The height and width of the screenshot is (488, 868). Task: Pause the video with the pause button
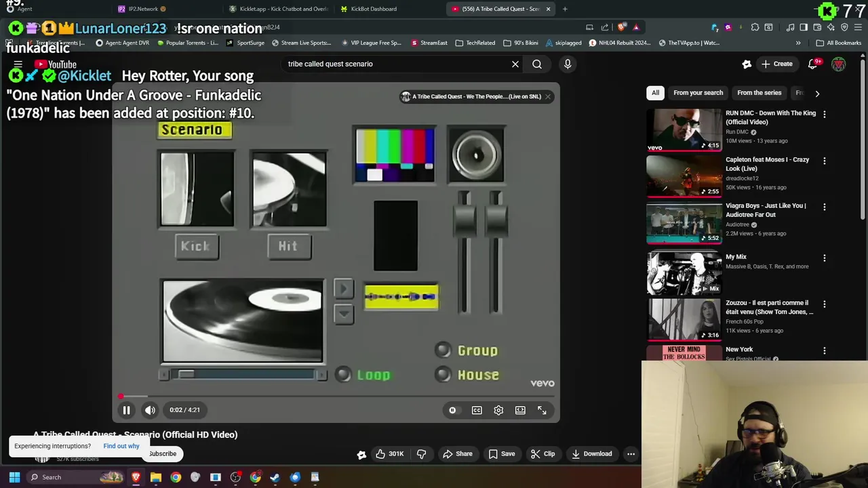point(126,410)
